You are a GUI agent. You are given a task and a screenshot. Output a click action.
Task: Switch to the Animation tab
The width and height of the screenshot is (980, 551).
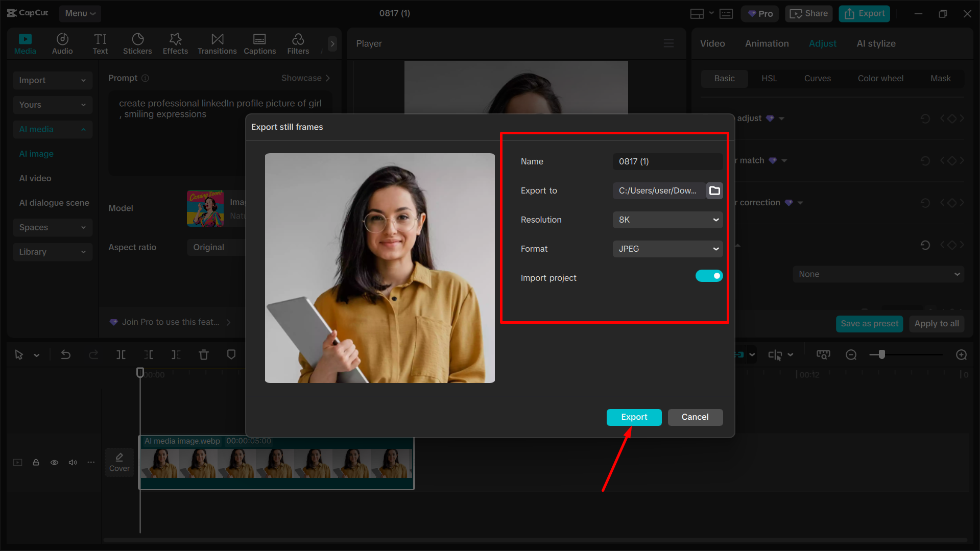point(767,43)
